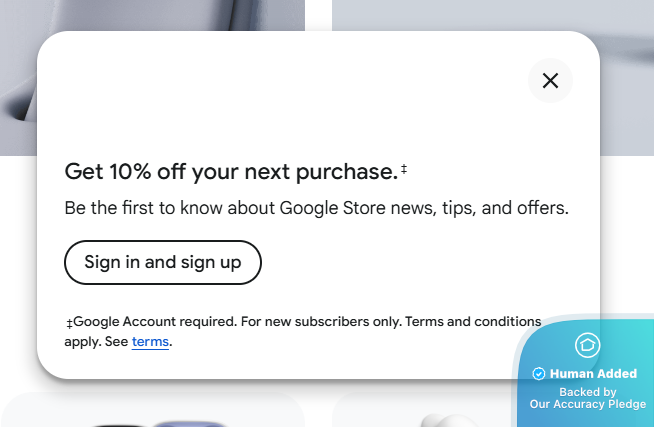
Task: Select the bottom-left product card
Action: click(150, 411)
